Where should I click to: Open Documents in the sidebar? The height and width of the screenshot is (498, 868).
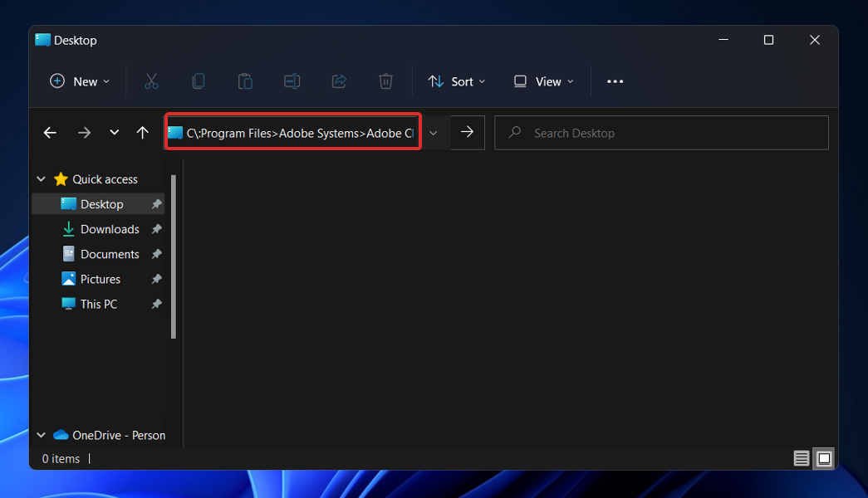(110, 254)
